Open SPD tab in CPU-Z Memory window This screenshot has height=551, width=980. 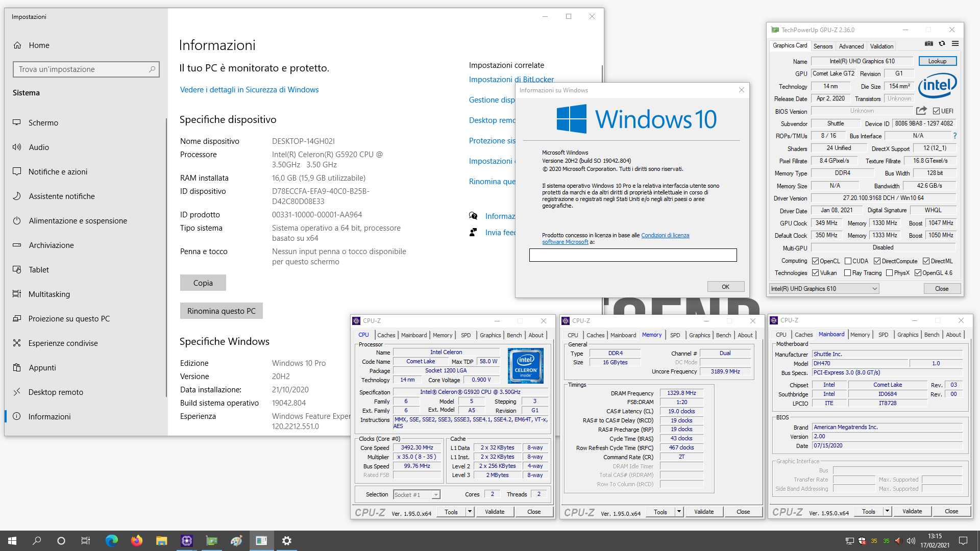[675, 335]
